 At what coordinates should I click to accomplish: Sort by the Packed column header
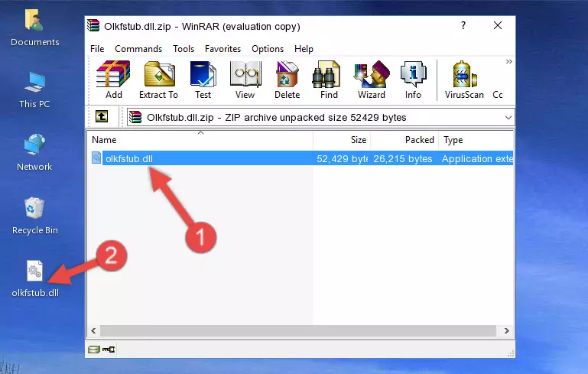[404, 140]
